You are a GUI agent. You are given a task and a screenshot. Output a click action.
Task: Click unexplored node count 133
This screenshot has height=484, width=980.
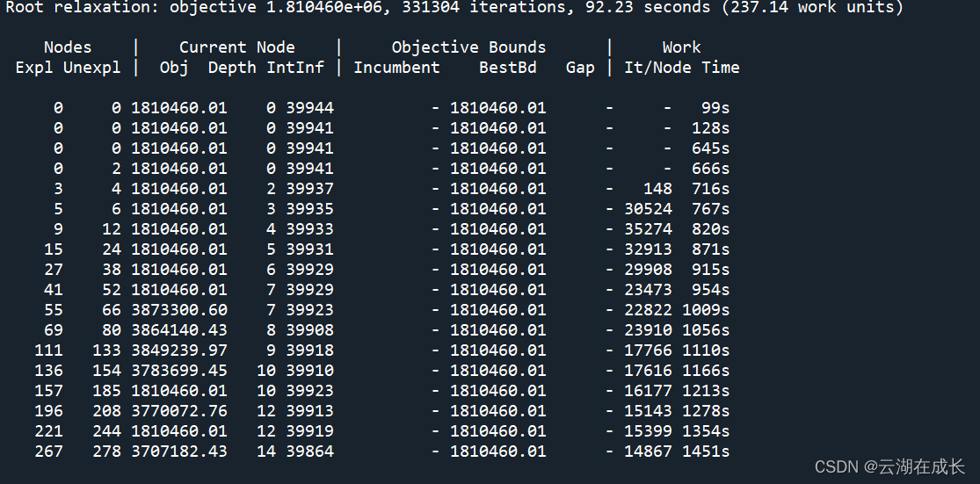pos(107,350)
